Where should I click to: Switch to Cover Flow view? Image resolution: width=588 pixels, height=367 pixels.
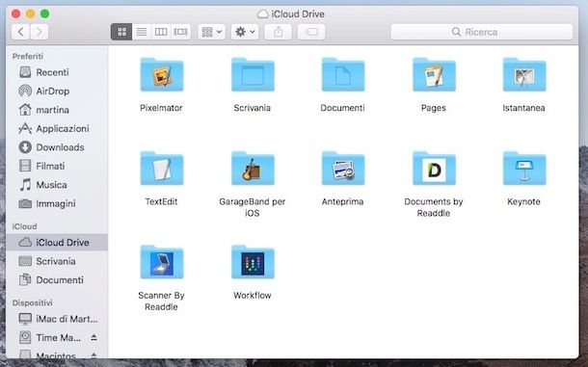(x=181, y=32)
